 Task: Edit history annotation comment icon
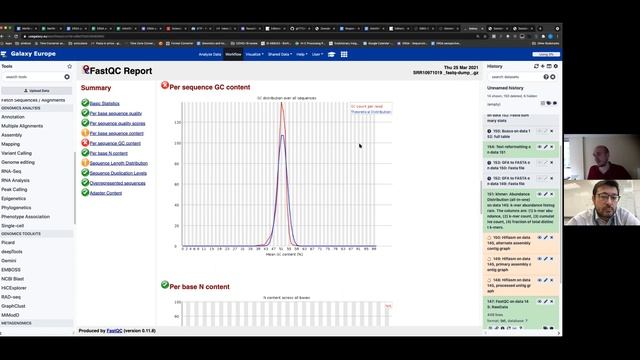point(555,103)
